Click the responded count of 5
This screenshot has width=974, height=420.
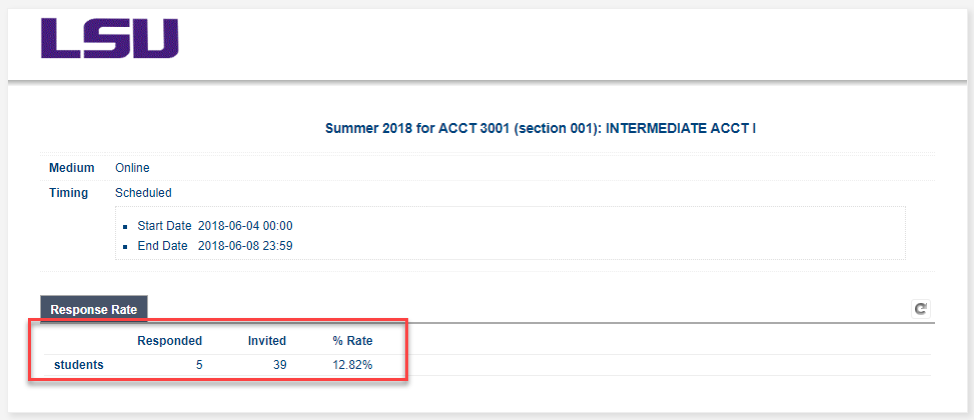(x=199, y=365)
